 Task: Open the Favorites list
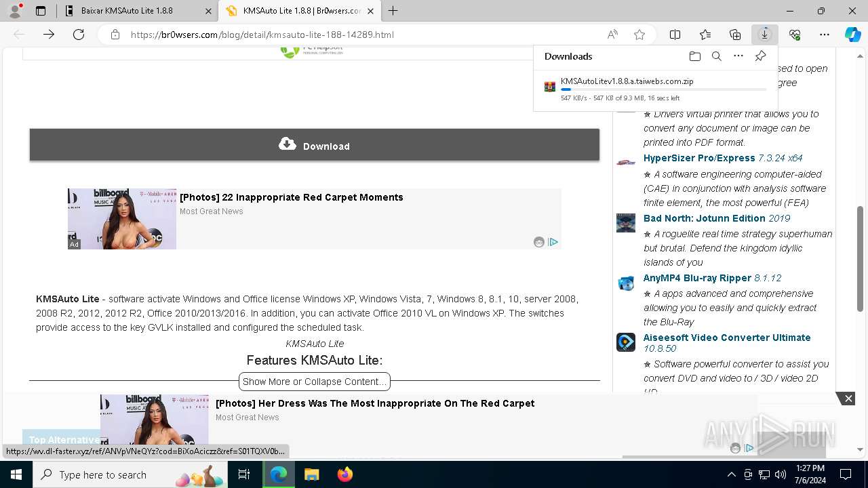pos(705,35)
